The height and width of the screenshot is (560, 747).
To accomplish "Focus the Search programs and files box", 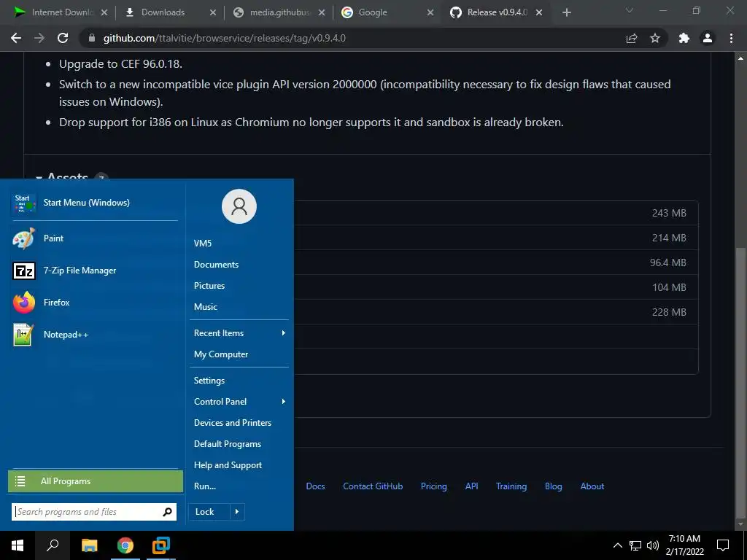I will pyautogui.click(x=94, y=512).
